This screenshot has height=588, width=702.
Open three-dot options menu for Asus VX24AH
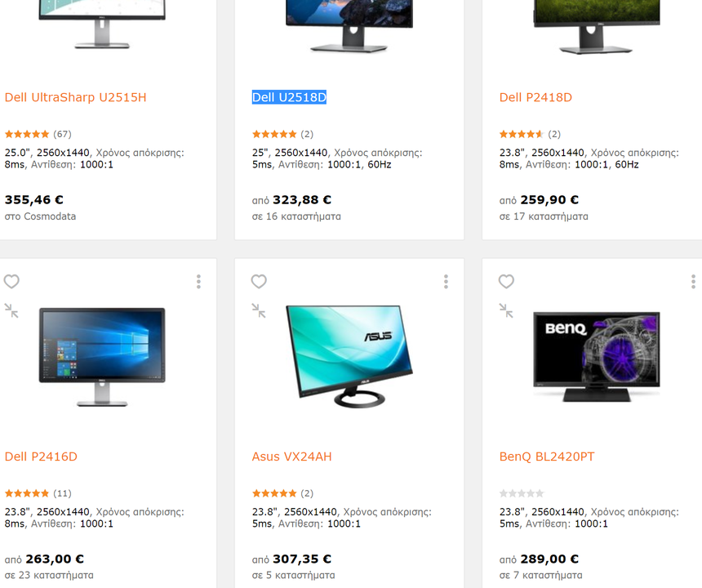point(446,282)
